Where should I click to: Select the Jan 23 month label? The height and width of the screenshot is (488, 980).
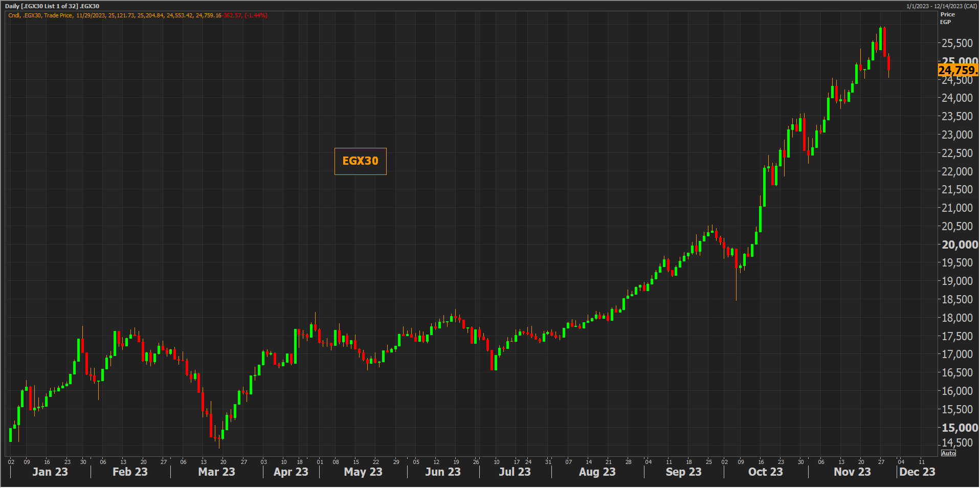tap(50, 472)
